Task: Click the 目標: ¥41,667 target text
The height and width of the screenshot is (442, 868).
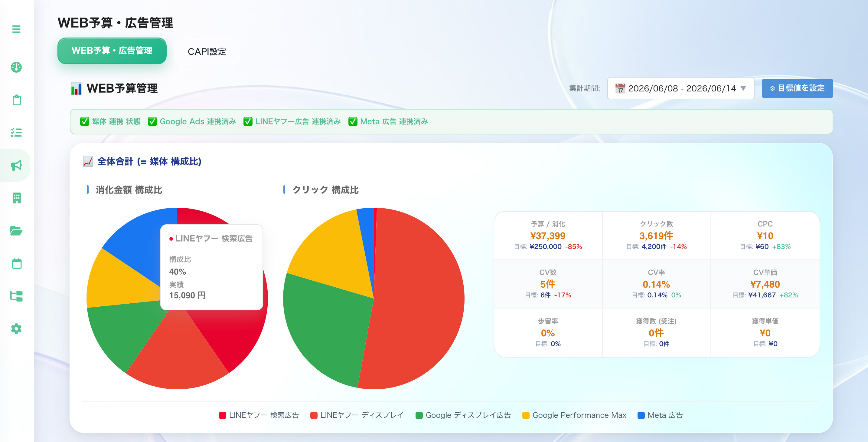Action: 754,295
